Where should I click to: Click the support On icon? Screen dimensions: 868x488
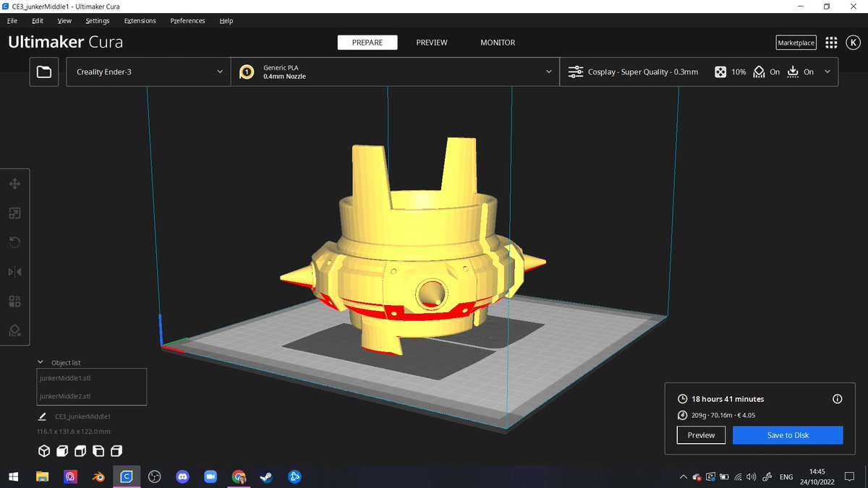759,72
